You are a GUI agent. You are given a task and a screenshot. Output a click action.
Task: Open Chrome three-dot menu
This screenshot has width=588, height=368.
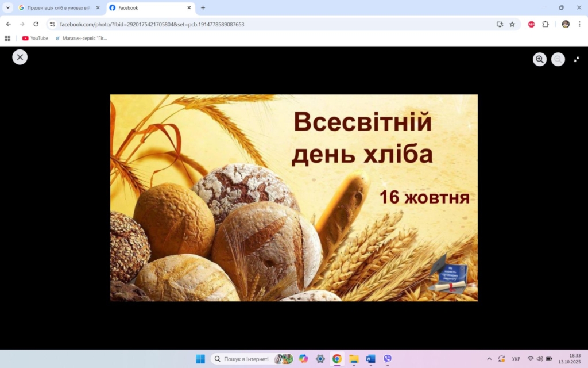pyautogui.click(x=579, y=24)
